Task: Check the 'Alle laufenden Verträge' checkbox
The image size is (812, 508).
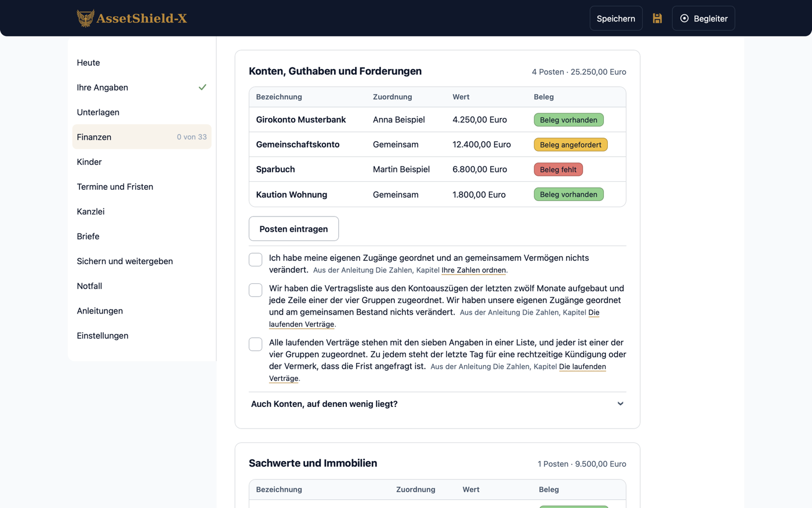Action: pyautogui.click(x=255, y=344)
